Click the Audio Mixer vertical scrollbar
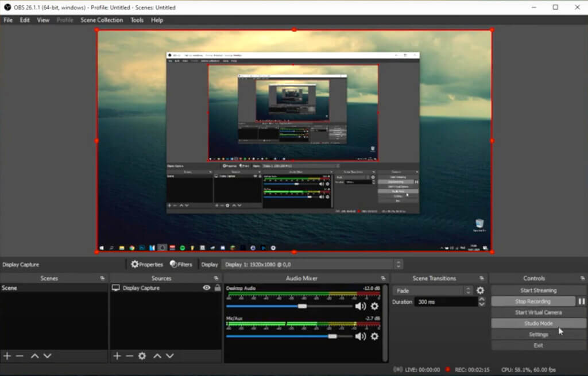This screenshot has height=376, width=588. pos(385,323)
